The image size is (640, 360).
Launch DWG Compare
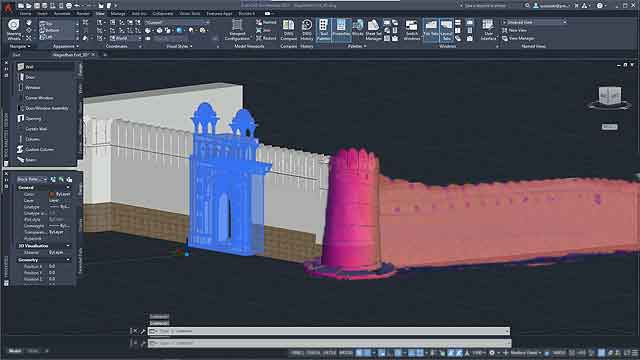[x=289, y=30]
